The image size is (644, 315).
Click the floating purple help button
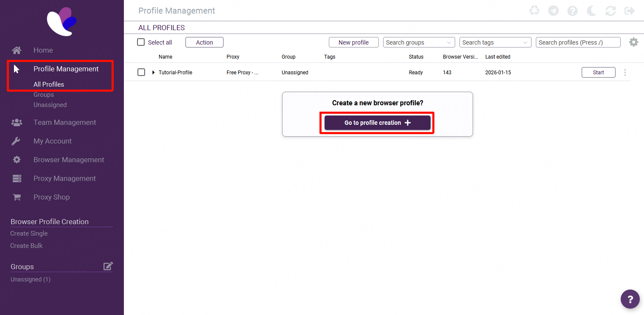coord(630,299)
